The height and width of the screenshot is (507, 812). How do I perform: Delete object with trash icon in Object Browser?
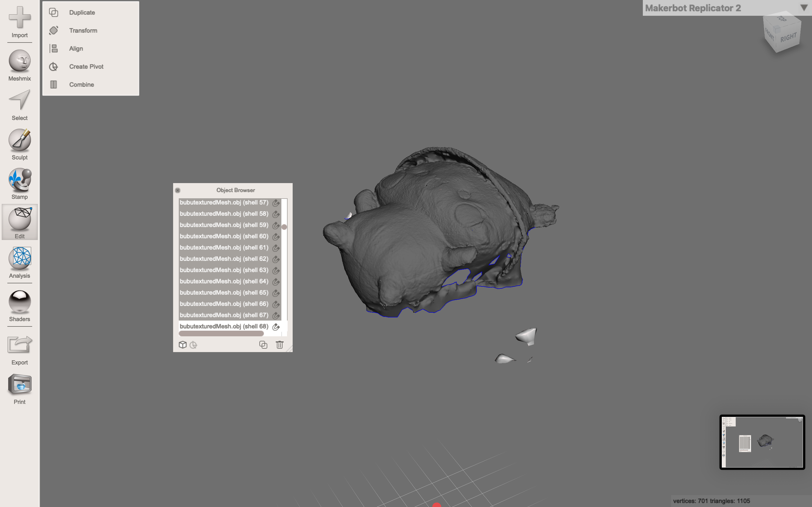[x=279, y=345]
